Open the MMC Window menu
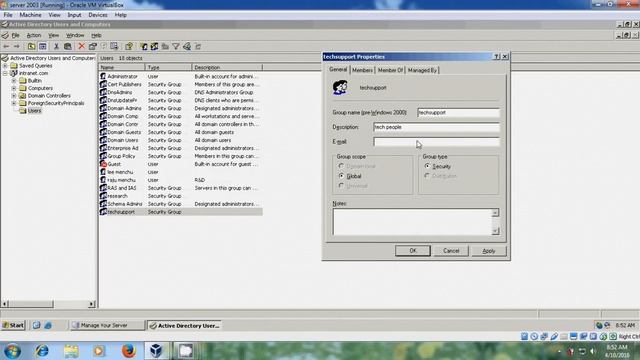Screen dimensions: 640x360 pos(75,36)
